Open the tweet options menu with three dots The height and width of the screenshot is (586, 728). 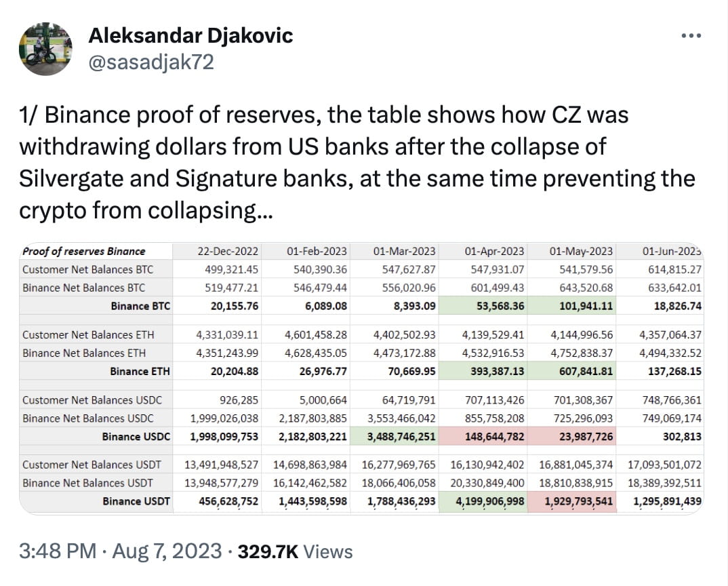[691, 34]
